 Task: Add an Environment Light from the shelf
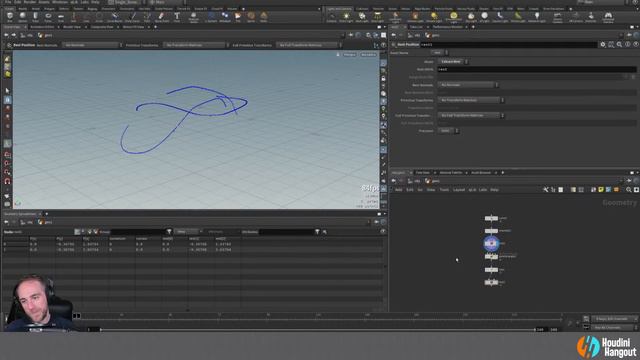pyautogui.click(x=453, y=17)
